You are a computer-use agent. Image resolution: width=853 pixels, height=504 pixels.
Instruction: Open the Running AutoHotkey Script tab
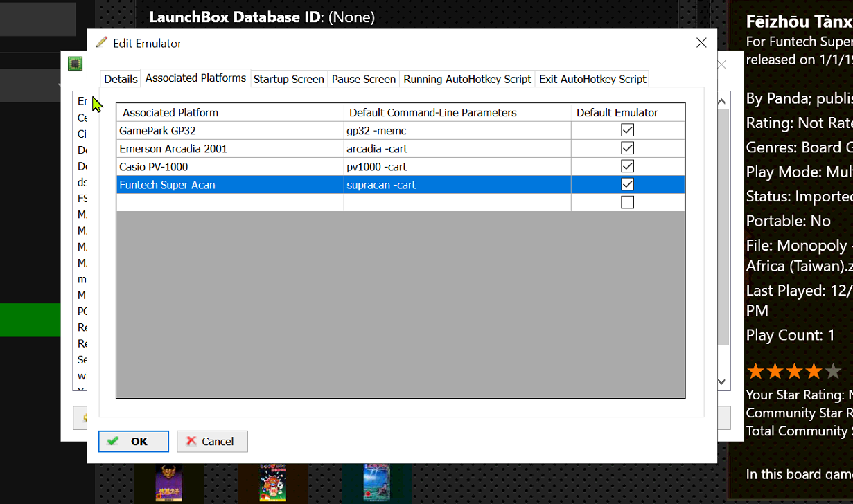tap(468, 79)
